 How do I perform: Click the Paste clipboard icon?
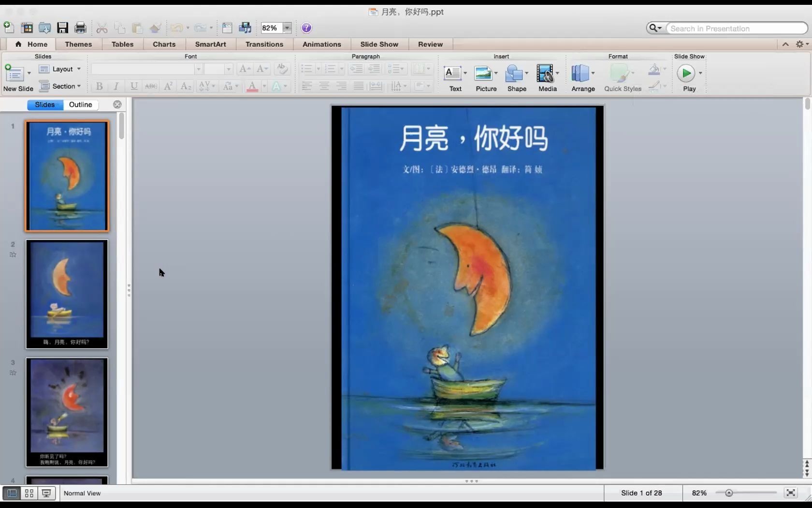tap(137, 28)
